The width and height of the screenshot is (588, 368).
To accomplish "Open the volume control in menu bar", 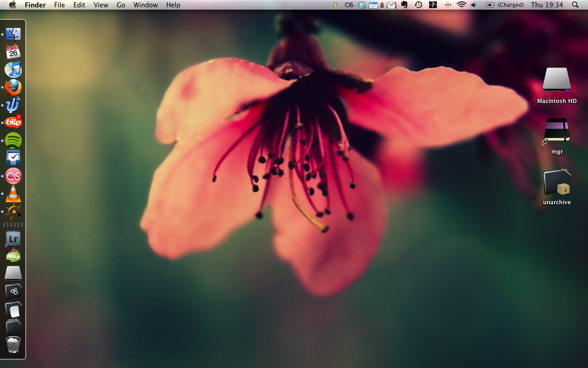I will pyautogui.click(x=474, y=5).
